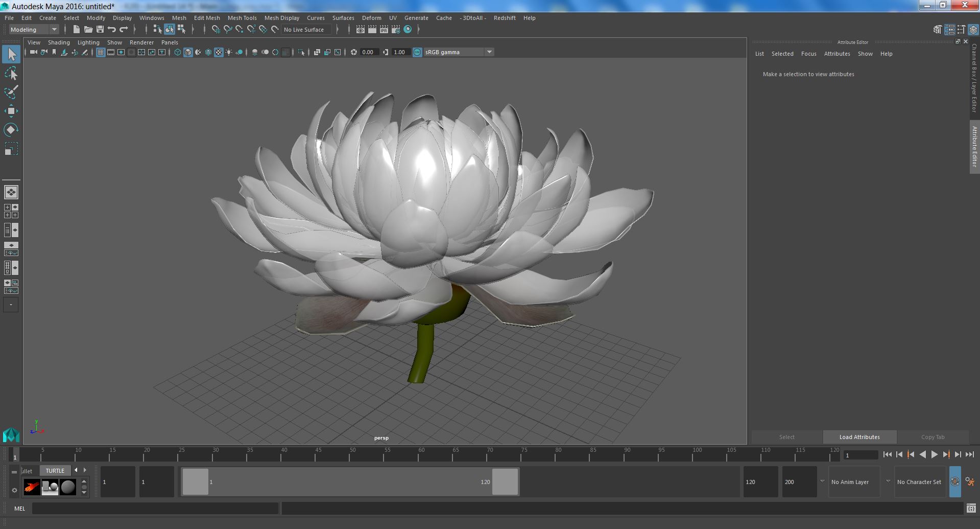The height and width of the screenshot is (529, 980).
Task: Select the arrow Select tool
Action: pos(11,54)
